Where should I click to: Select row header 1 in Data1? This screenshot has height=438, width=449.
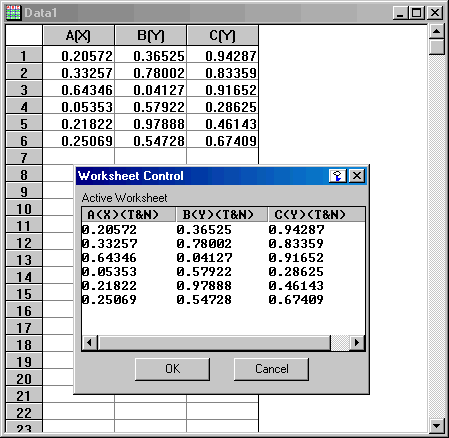[24, 55]
